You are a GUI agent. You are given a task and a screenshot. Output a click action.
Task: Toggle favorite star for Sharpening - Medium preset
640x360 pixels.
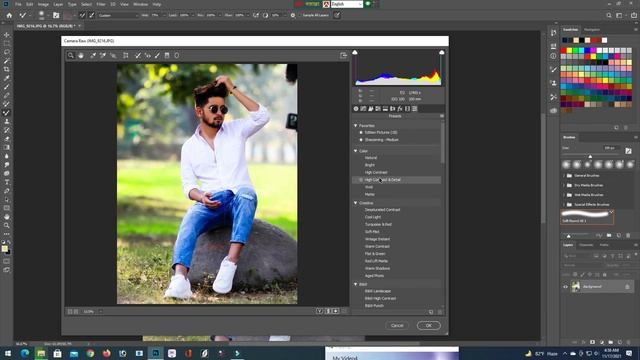click(x=361, y=140)
